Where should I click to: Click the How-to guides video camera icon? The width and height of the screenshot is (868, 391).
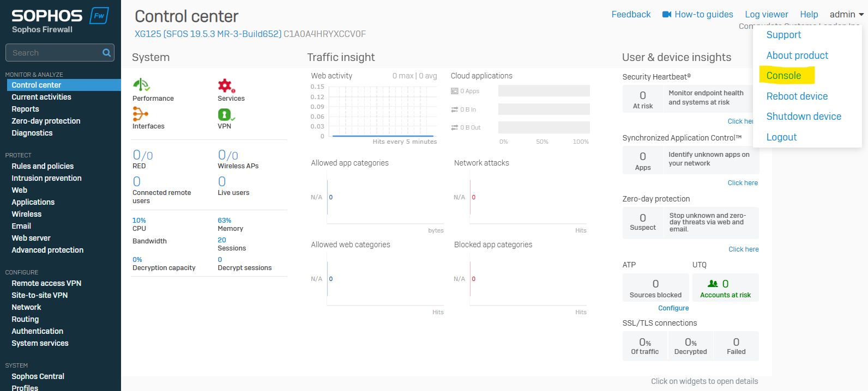coord(667,14)
